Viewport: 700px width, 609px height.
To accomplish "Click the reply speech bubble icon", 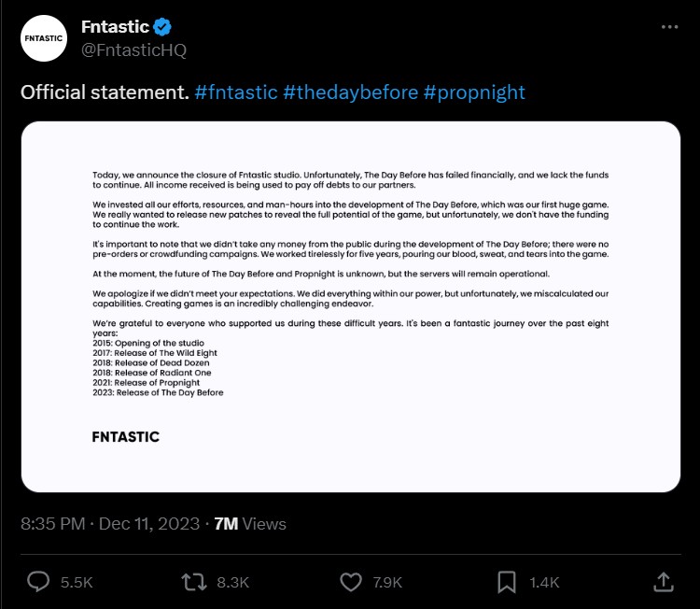I will click(38, 581).
